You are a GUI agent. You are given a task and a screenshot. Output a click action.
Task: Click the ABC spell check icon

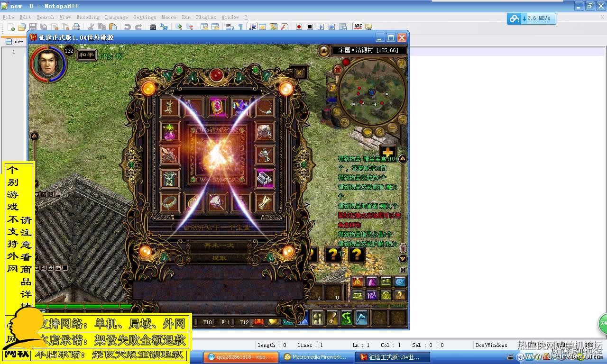[x=358, y=27]
